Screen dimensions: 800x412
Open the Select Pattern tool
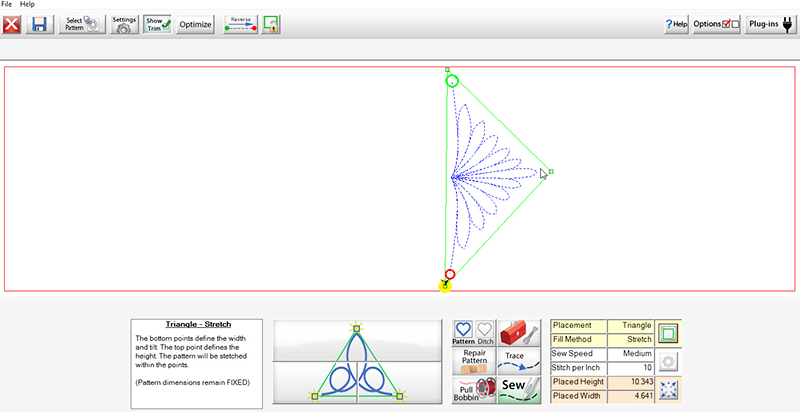81,24
